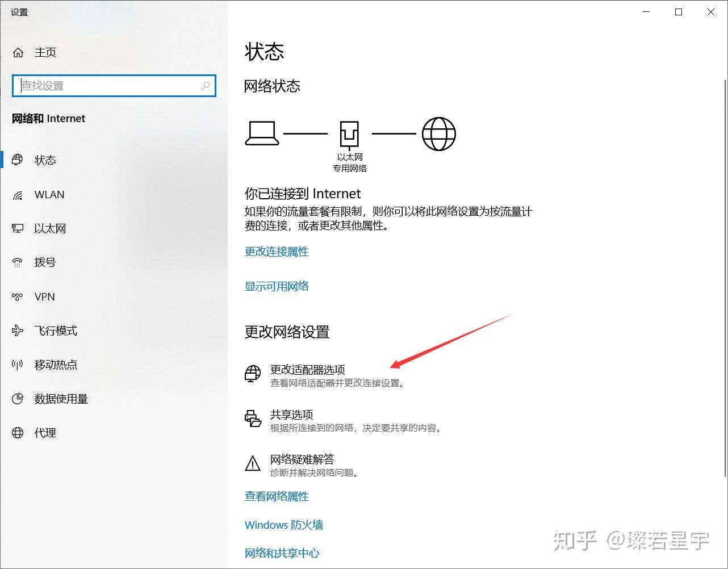Select the WLAN signal icon
Image resolution: width=728 pixels, height=569 pixels.
point(18,195)
